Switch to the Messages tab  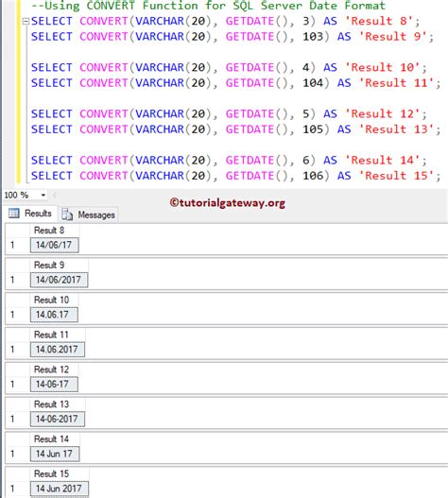pos(88,215)
